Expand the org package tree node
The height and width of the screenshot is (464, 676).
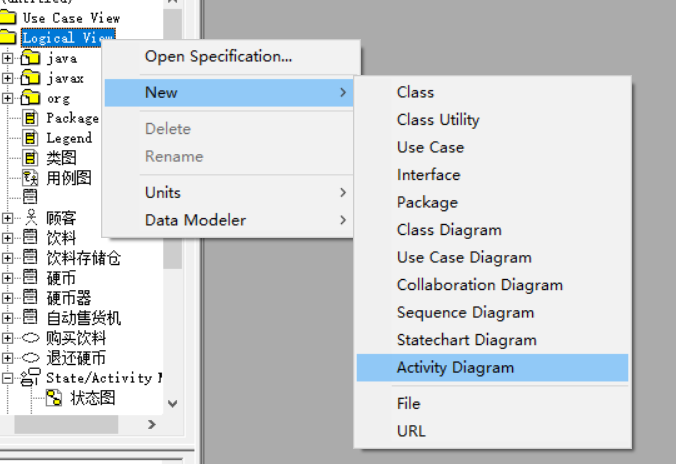click(x=8, y=98)
